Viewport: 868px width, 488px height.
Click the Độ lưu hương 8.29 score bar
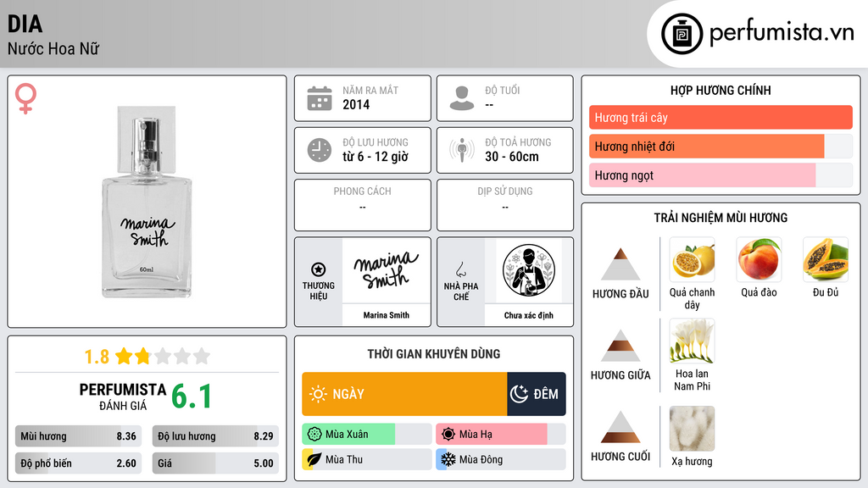click(215, 436)
